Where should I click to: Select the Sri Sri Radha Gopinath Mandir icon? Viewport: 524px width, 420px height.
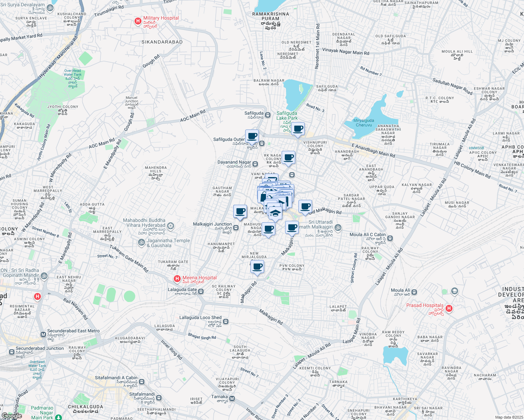point(44,276)
